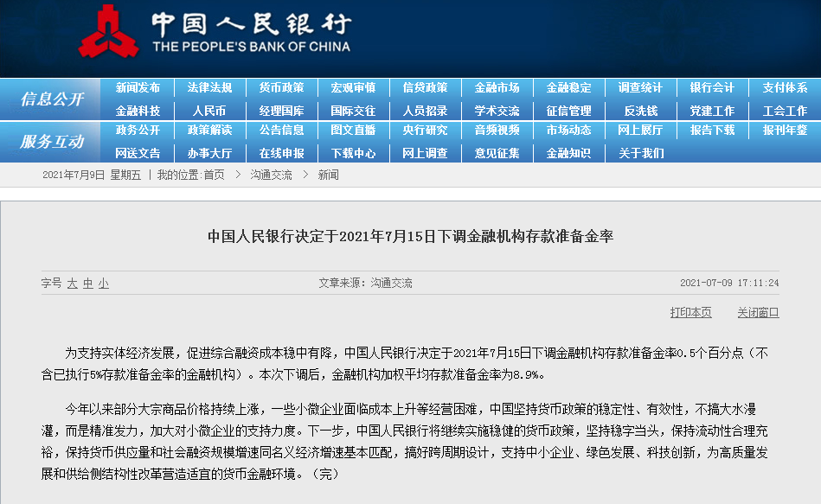Go to 办事大厅
Image resolution: width=821 pixels, height=504 pixels.
[209, 153]
